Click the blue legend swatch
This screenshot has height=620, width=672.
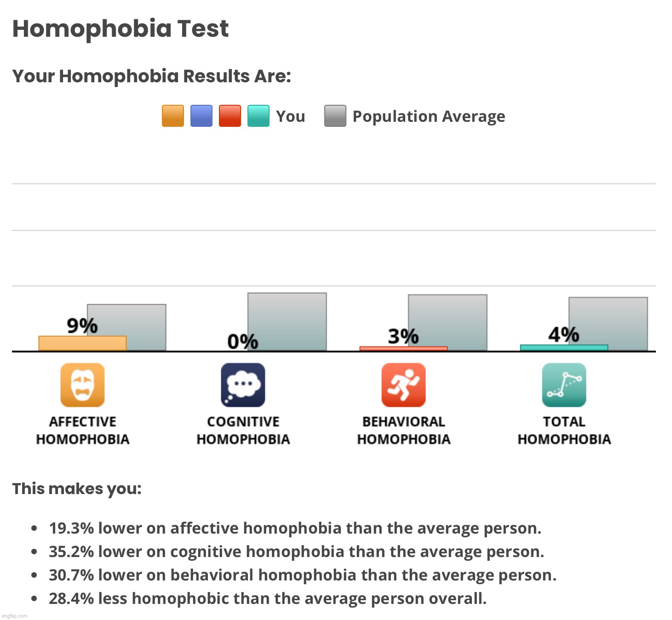[201, 116]
